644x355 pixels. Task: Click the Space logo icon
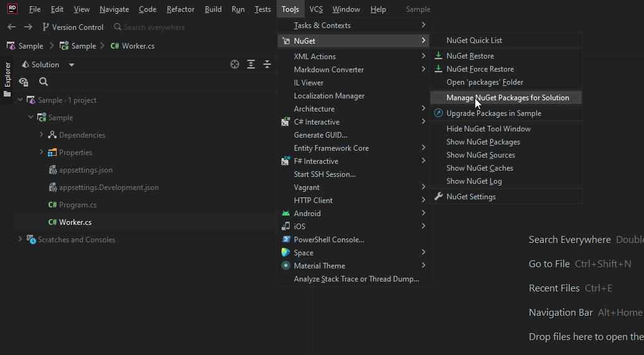[285, 253]
